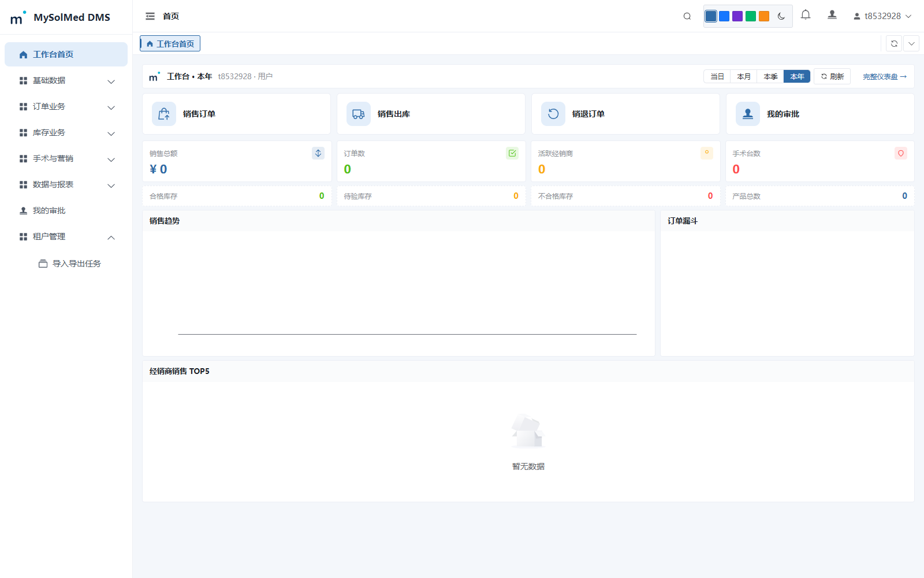Open the 销售出库 truck icon
Screen dimensions: 924x578
click(x=359, y=114)
